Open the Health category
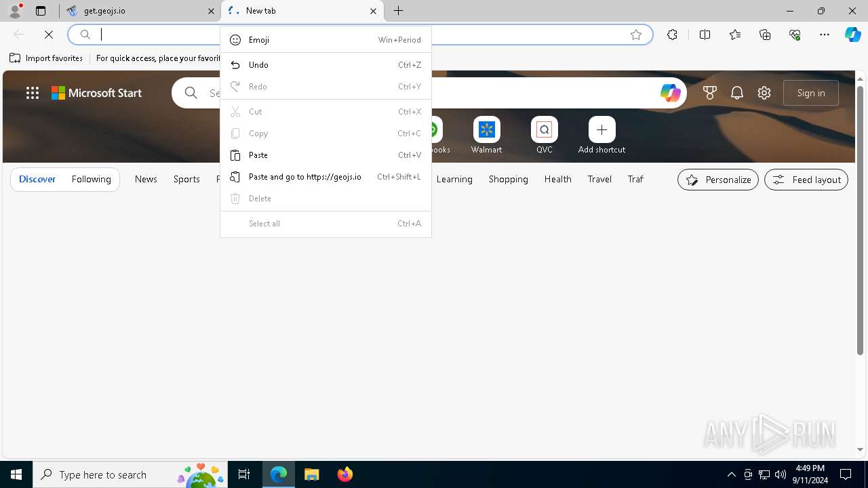Viewport: 868px width, 488px height. click(557, 179)
